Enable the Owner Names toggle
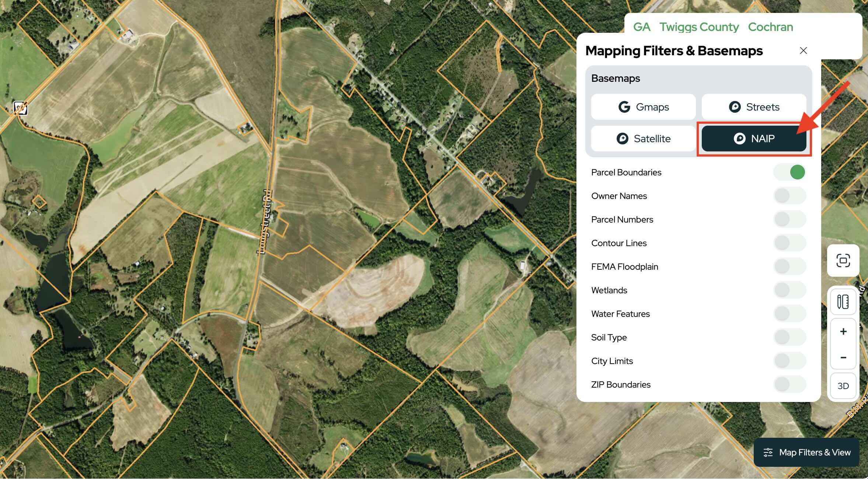The height and width of the screenshot is (479, 868). pos(790,196)
